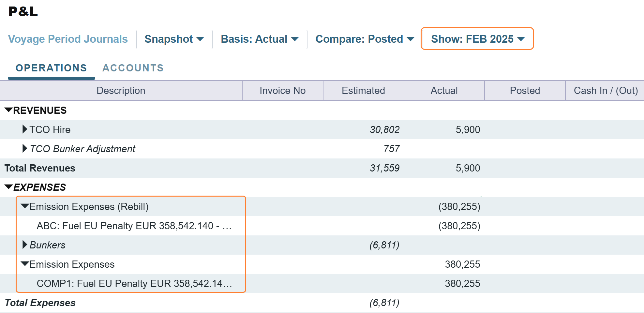Select the Total Expenses row
The image size is (644, 313).
pos(40,303)
